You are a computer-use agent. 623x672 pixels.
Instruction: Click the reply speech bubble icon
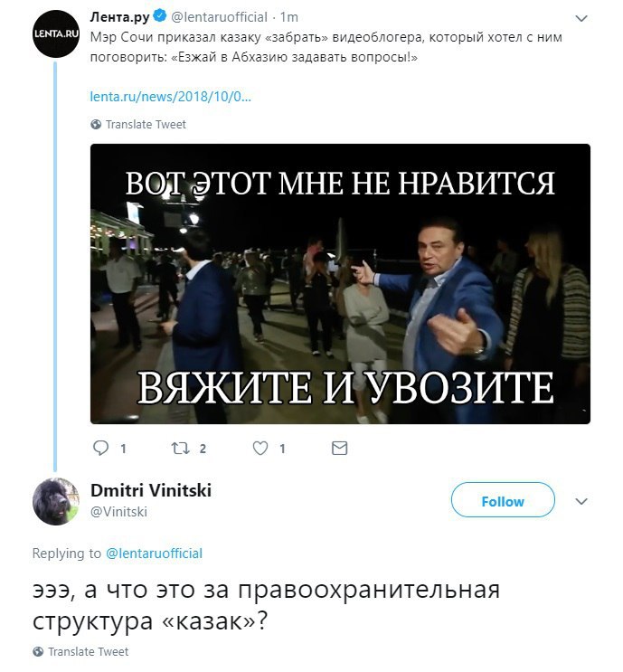[100, 449]
